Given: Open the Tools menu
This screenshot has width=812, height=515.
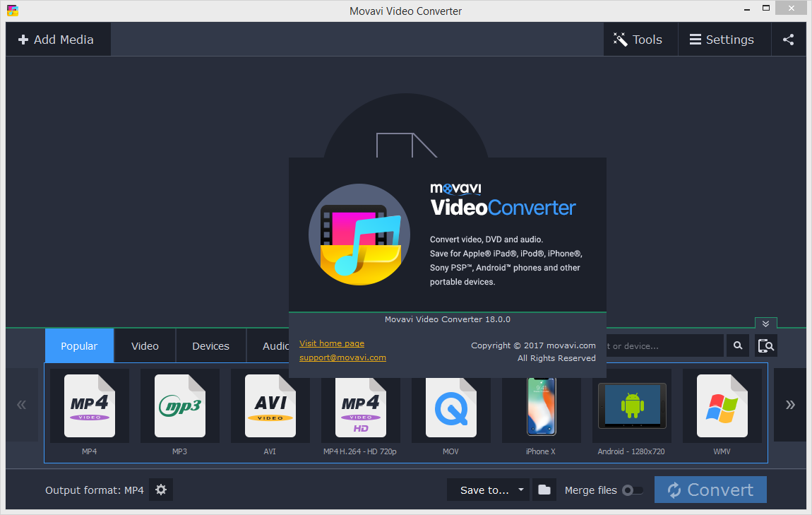Looking at the screenshot, I should (640, 40).
